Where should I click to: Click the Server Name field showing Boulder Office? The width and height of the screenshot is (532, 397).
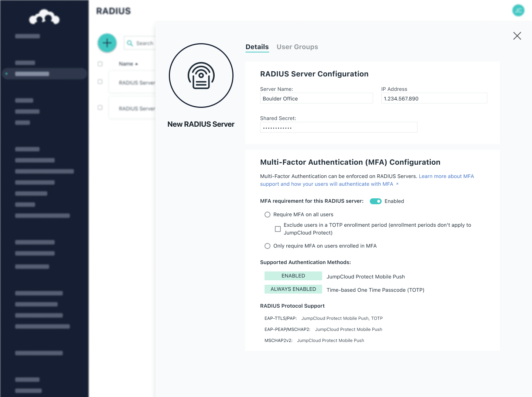pos(316,98)
